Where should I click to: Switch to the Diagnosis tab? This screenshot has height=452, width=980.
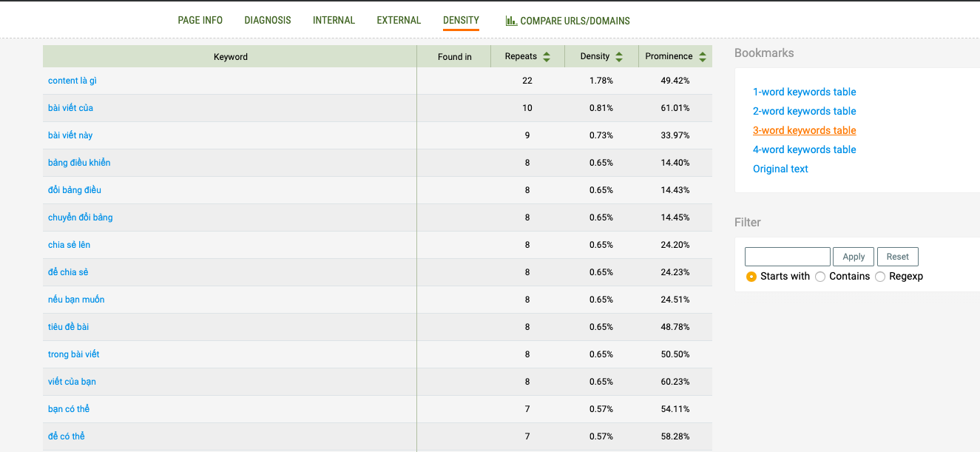point(268,21)
